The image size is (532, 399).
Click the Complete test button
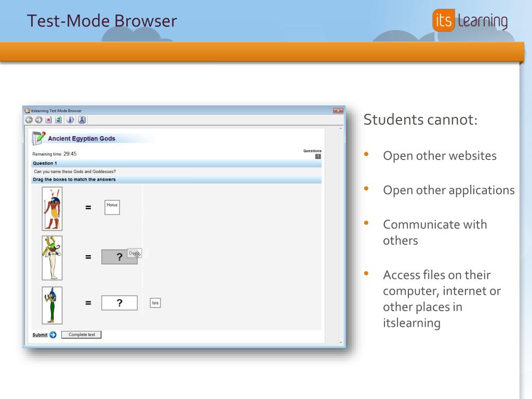82,335
